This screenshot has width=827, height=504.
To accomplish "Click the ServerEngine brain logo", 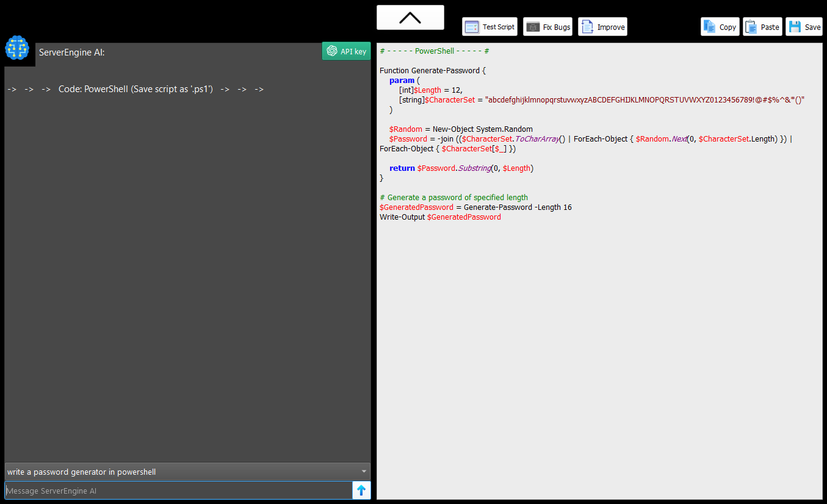I will tap(17, 48).
